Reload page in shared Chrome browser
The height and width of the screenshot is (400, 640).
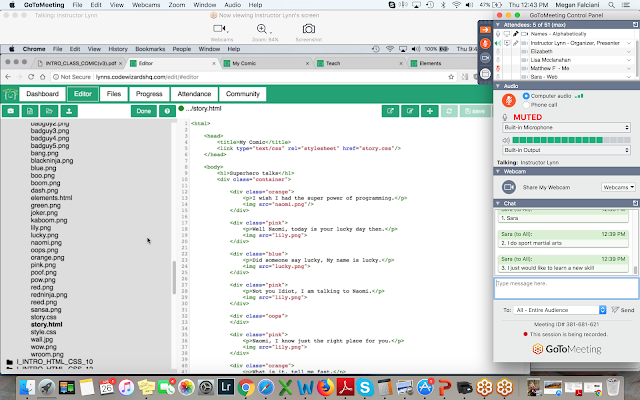click(x=31, y=77)
